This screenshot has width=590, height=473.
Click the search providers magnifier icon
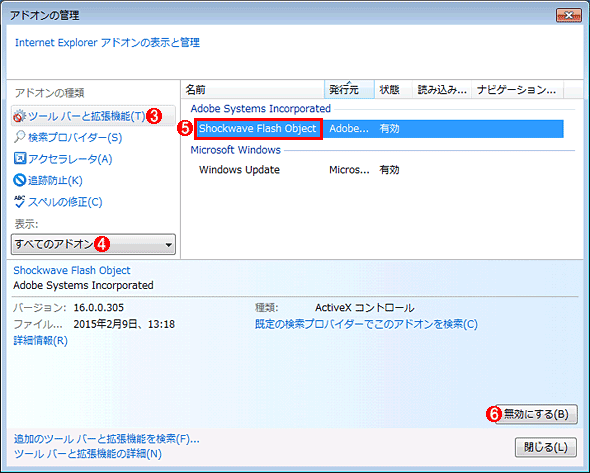coord(20,137)
